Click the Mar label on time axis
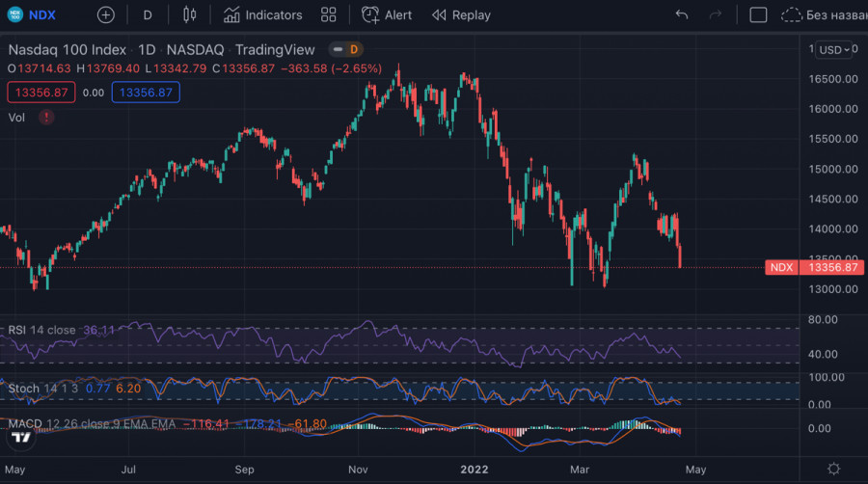 click(x=580, y=470)
